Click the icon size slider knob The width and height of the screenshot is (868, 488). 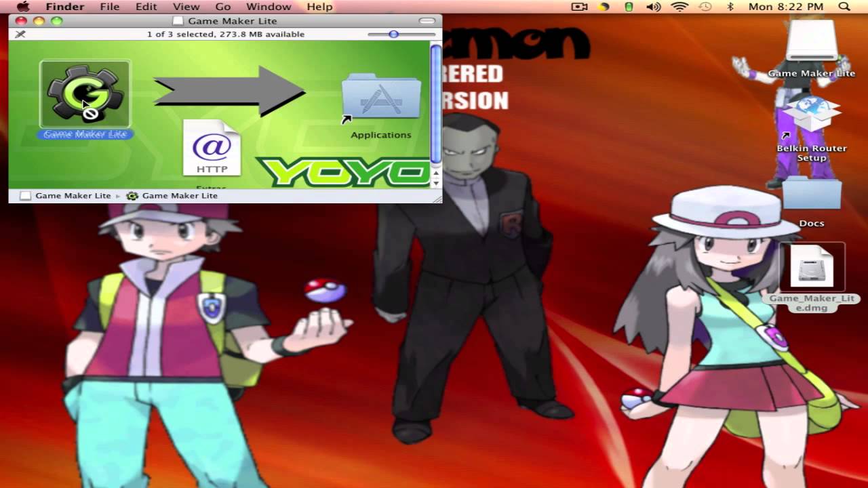pos(393,34)
